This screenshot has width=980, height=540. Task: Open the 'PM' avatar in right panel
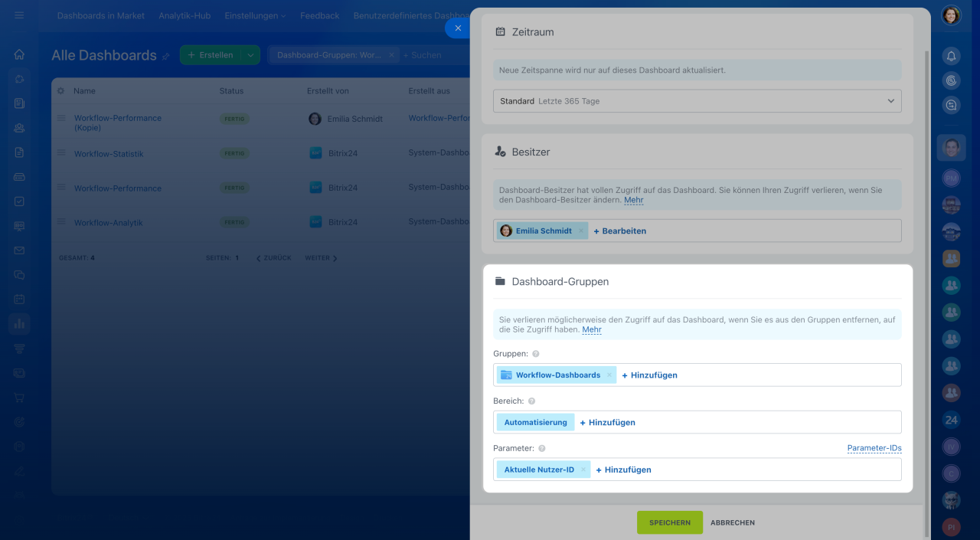click(x=951, y=178)
